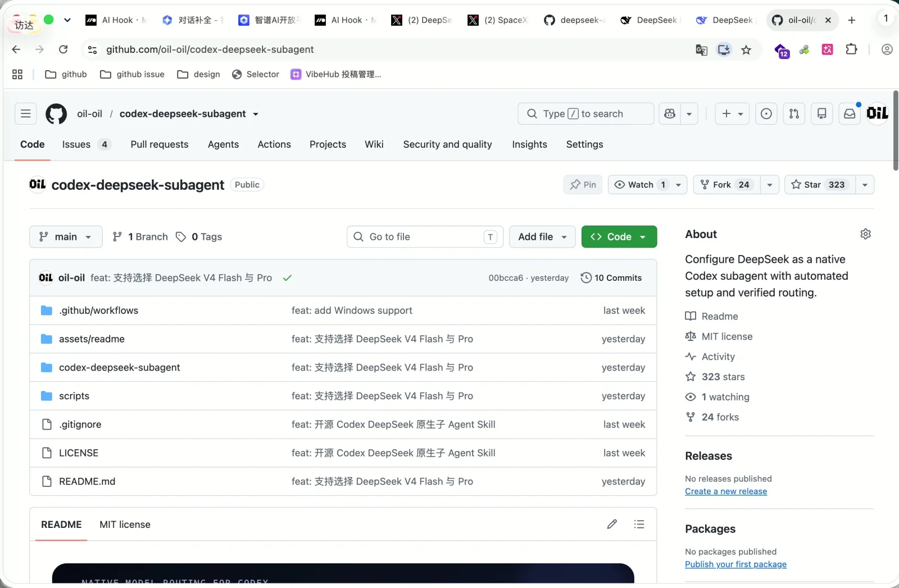The height and width of the screenshot is (588, 899).
Task: Switch to the MIT license tab in README panel
Action: 125,525
